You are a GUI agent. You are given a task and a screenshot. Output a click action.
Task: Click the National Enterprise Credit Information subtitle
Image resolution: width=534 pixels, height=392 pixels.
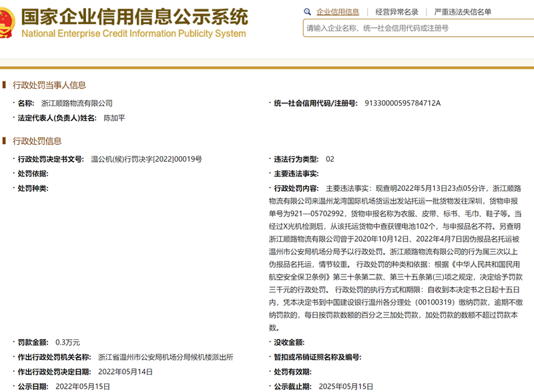(133, 33)
